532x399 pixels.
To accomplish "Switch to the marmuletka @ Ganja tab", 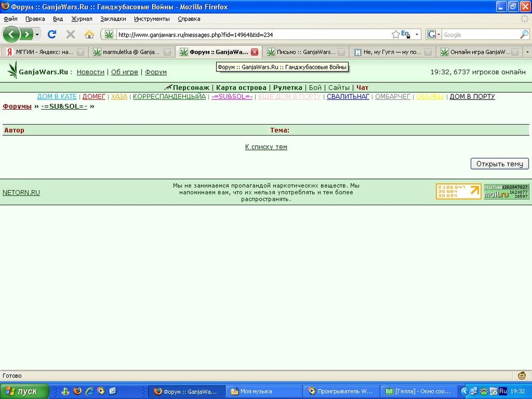I will pos(132,52).
